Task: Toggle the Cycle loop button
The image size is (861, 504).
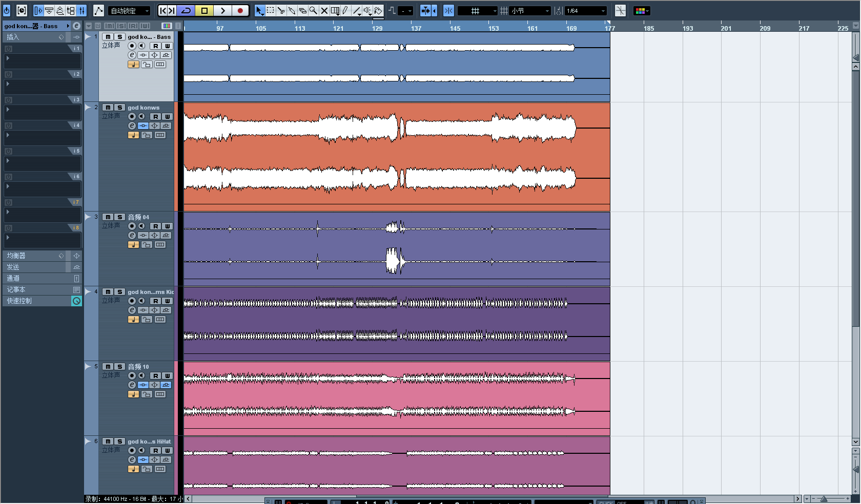Action: [186, 10]
